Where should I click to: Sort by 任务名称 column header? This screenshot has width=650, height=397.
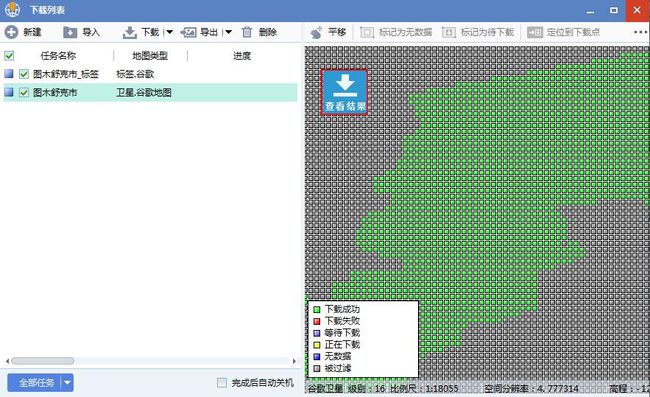coord(58,56)
